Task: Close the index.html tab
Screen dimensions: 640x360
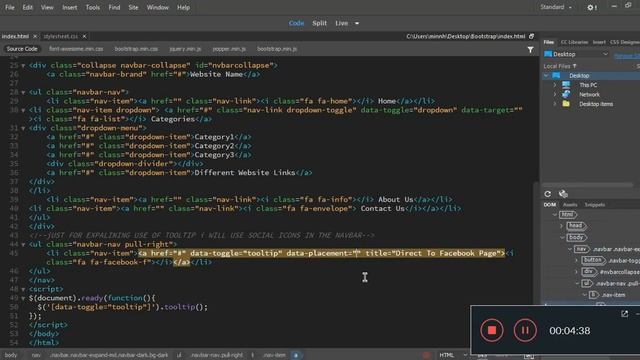Action: tap(35, 36)
